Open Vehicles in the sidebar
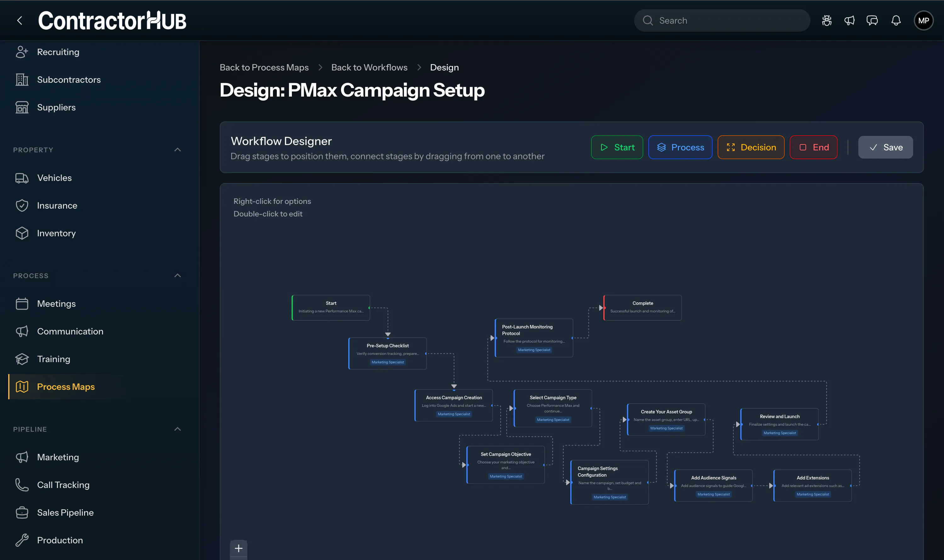This screenshot has height=560, width=944. 54,178
